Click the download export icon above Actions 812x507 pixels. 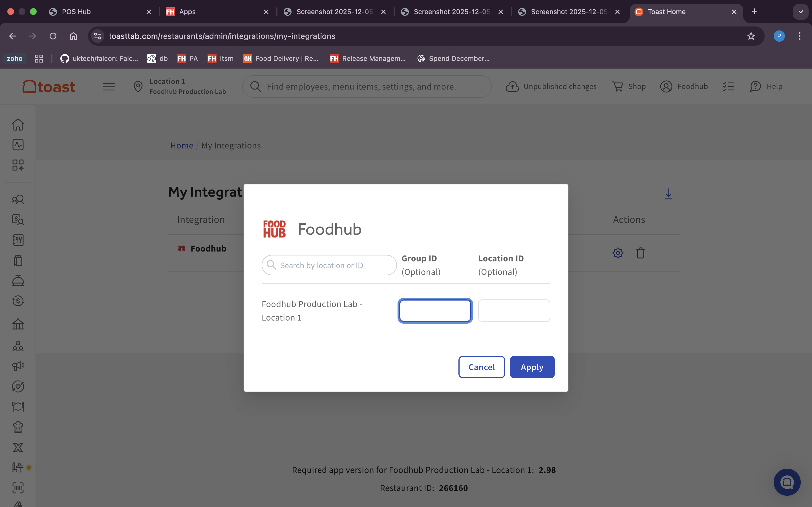(668, 194)
